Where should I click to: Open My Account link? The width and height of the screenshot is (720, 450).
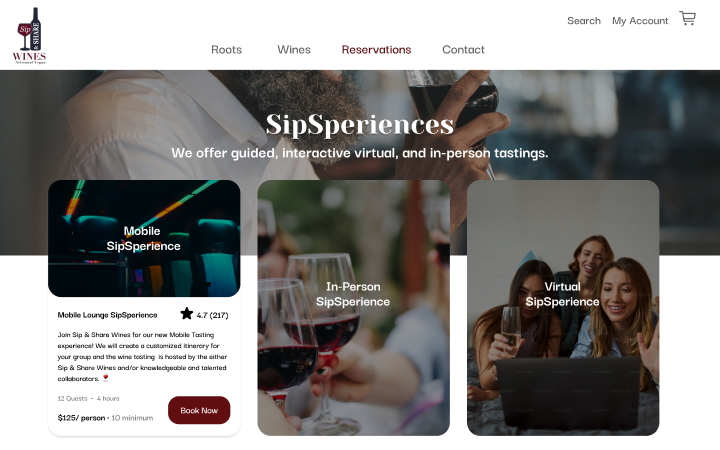pos(640,21)
